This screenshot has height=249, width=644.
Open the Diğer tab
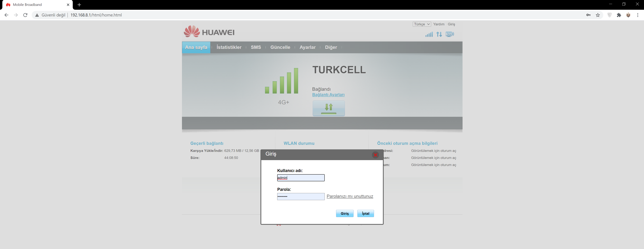[x=331, y=47]
